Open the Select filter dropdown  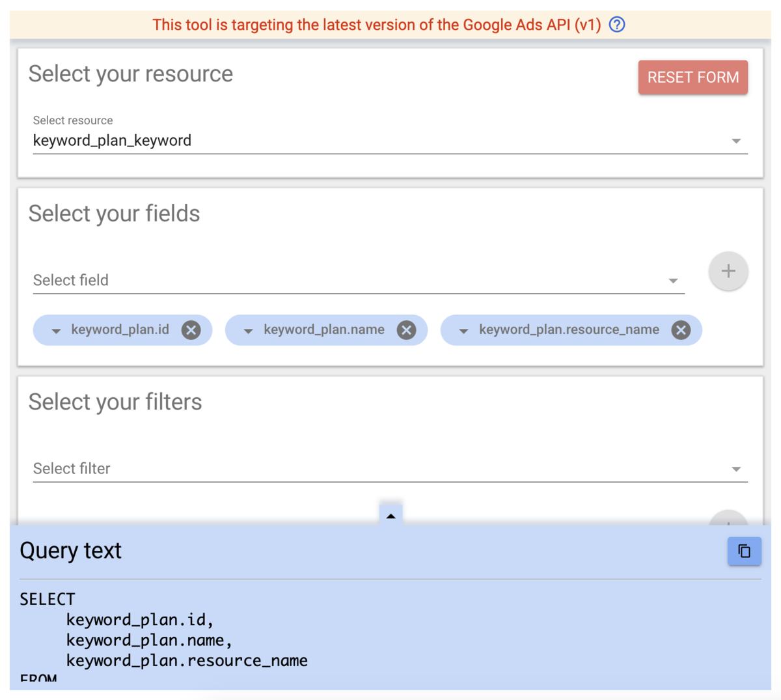pos(390,469)
